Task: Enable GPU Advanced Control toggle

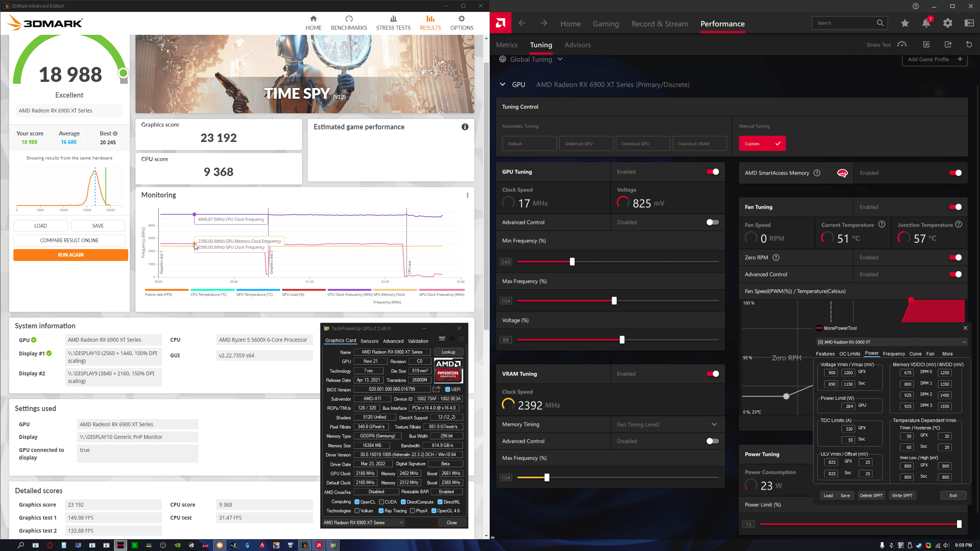Action: click(712, 222)
